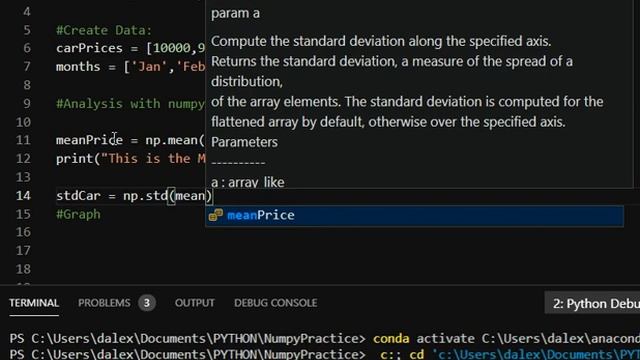Click the #Graph comment on line 15
Viewport: 640px width, 360px height.
point(78,214)
